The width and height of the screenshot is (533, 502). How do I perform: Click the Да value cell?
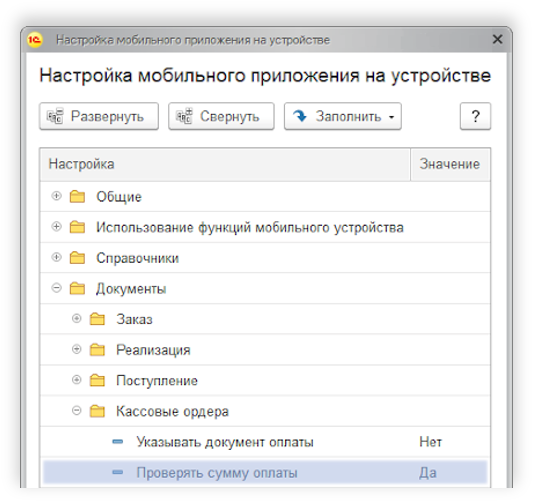pyautogui.click(x=428, y=473)
